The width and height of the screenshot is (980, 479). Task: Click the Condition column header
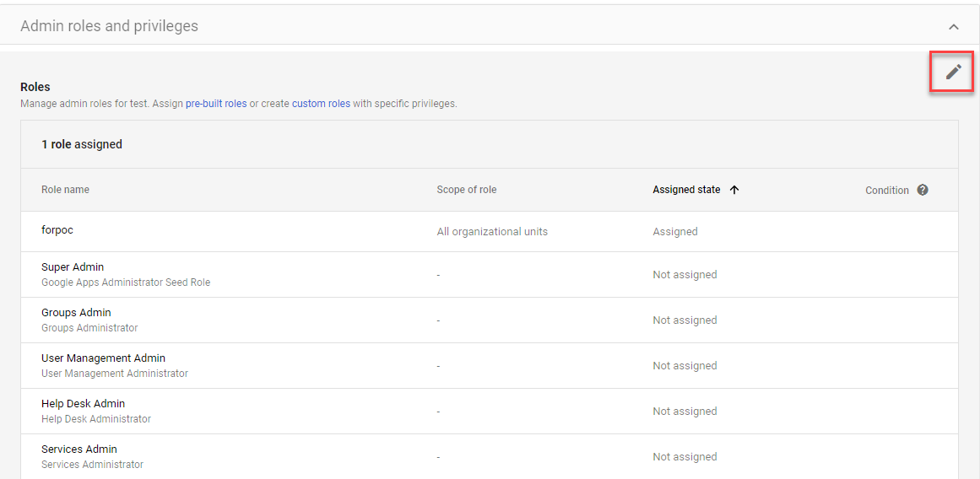point(886,191)
